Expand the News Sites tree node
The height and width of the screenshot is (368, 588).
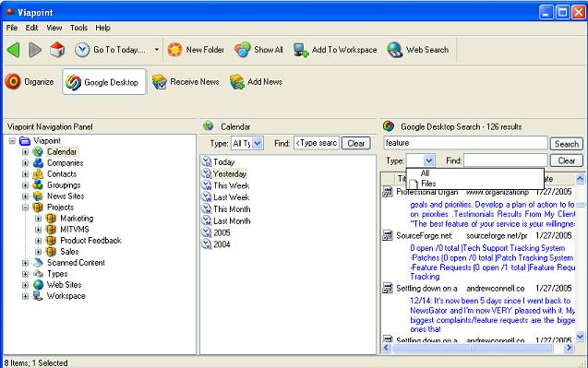tap(25, 196)
